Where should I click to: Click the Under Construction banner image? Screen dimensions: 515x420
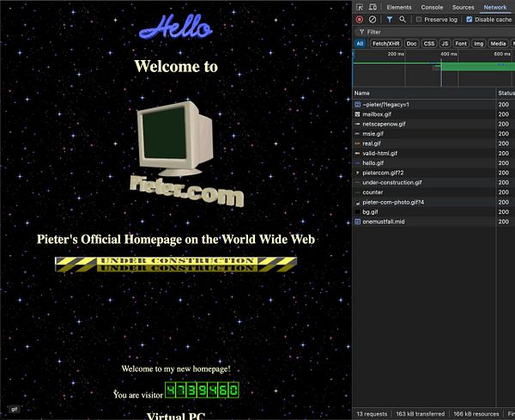point(176,265)
